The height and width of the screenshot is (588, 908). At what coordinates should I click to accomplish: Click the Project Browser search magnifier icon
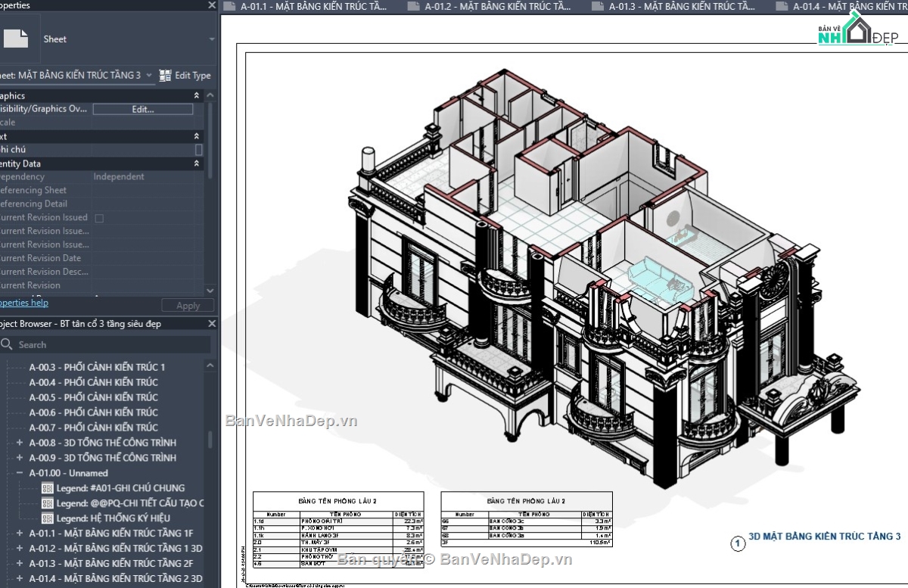[x=7, y=344]
